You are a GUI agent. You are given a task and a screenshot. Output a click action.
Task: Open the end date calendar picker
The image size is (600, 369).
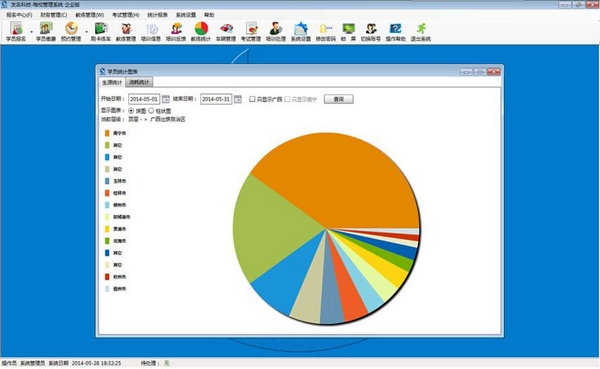click(238, 99)
